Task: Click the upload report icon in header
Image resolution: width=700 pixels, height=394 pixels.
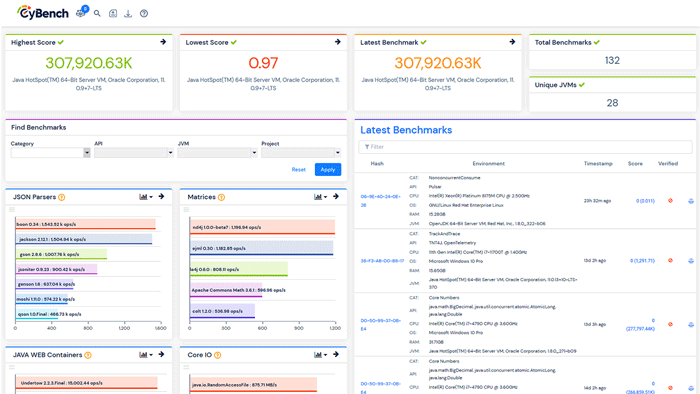Action: coord(113,13)
